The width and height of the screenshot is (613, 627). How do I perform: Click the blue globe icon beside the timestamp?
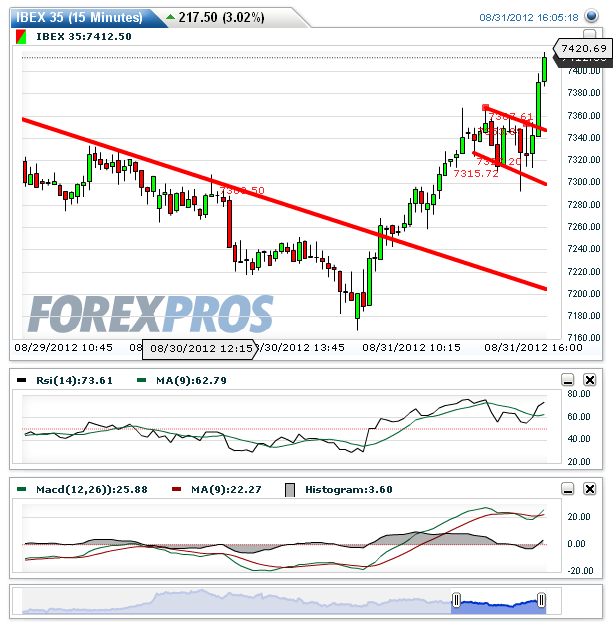(591, 16)
